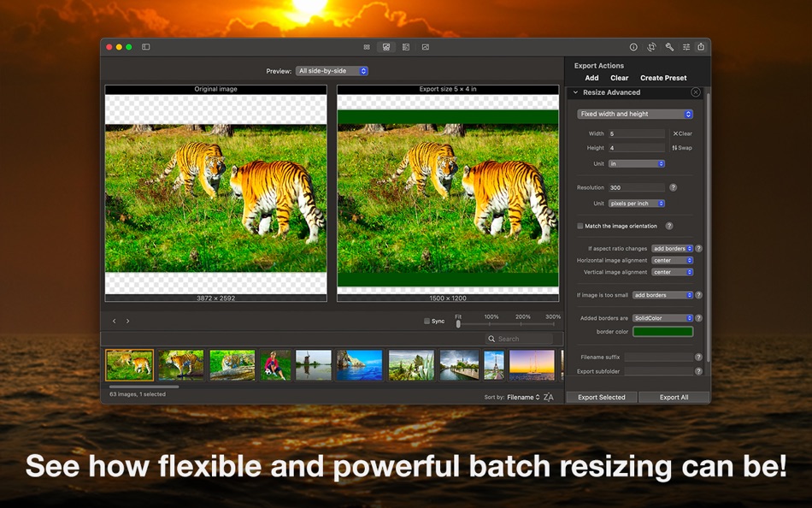Screen dimensions: 812x508
Task: Click the thumbnail strip horizontal scrollbar
Action: point(144,387)
